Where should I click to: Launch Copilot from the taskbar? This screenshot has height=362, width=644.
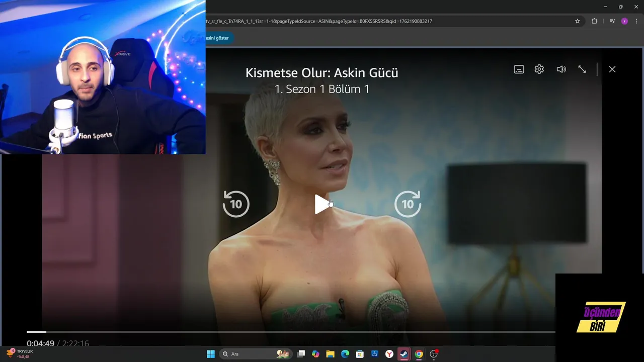point(315,354)
